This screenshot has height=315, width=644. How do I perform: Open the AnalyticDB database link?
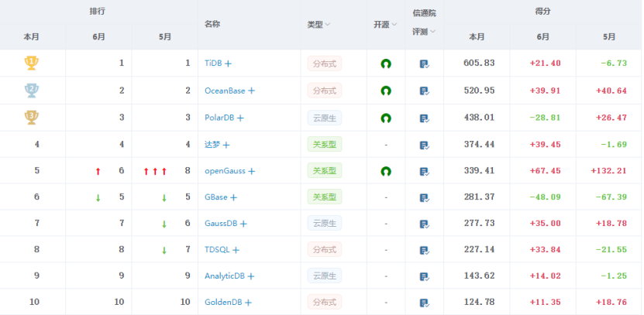coord(225,276)
